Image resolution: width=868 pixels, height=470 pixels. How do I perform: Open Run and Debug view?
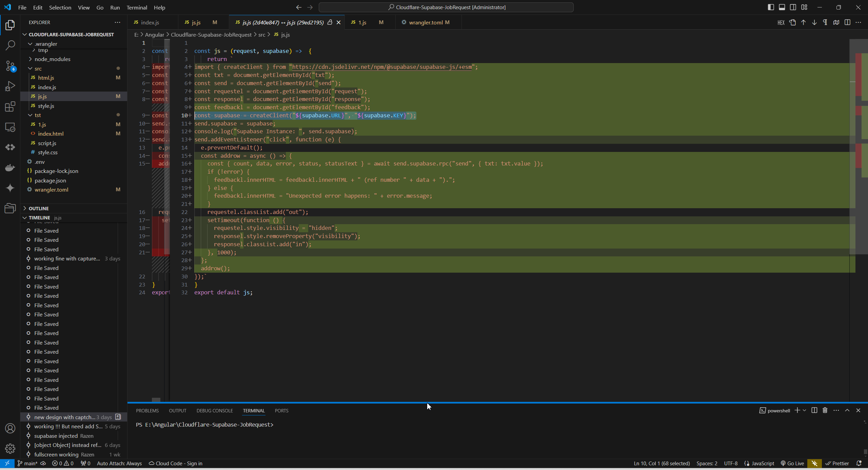click(10, 86)
